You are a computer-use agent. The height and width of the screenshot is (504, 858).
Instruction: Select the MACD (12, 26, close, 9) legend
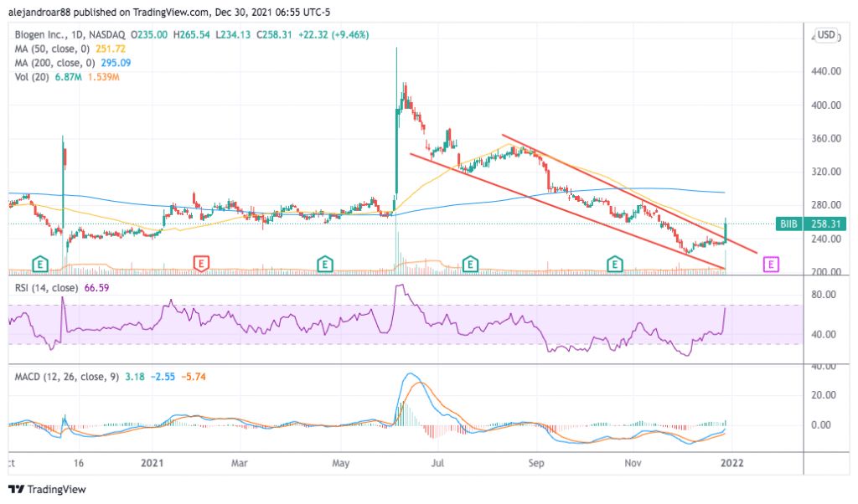click(67, 377)
